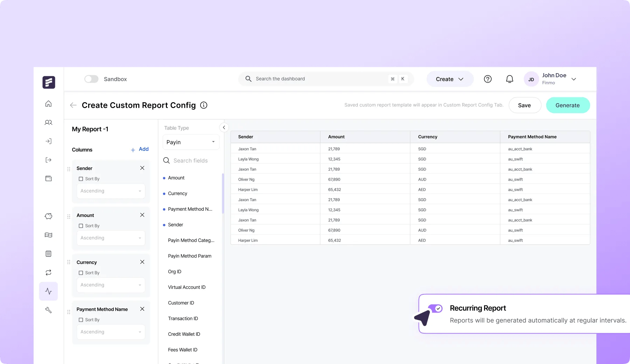Select Transaction ID from fields list
Screen dimensions: 630x364
pos(183,318)
